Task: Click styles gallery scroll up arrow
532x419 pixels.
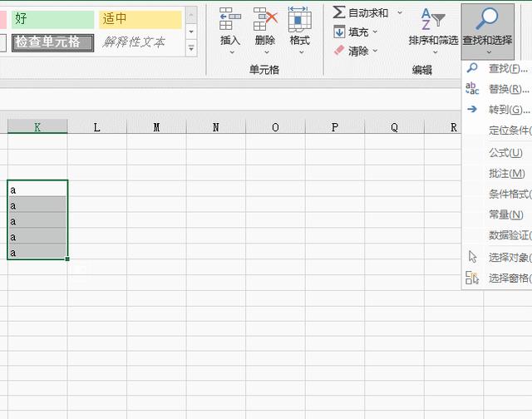Action: pos(191,16)
